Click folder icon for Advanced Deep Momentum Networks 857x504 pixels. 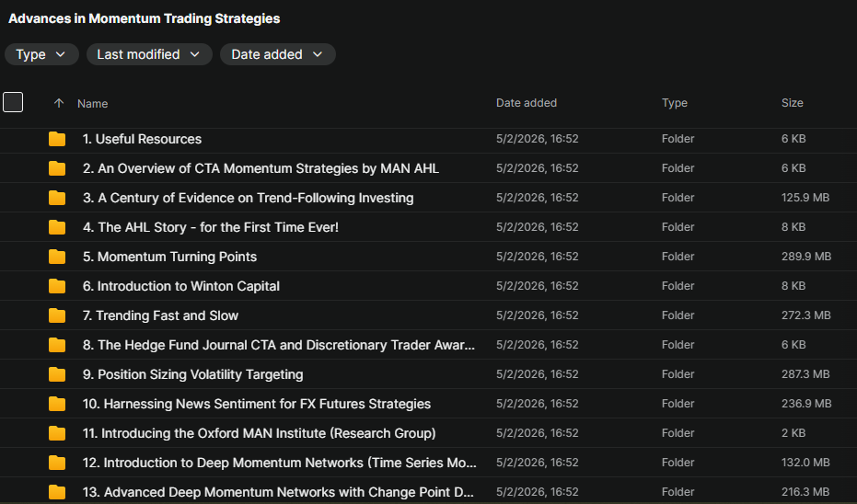tap(57, 493)
